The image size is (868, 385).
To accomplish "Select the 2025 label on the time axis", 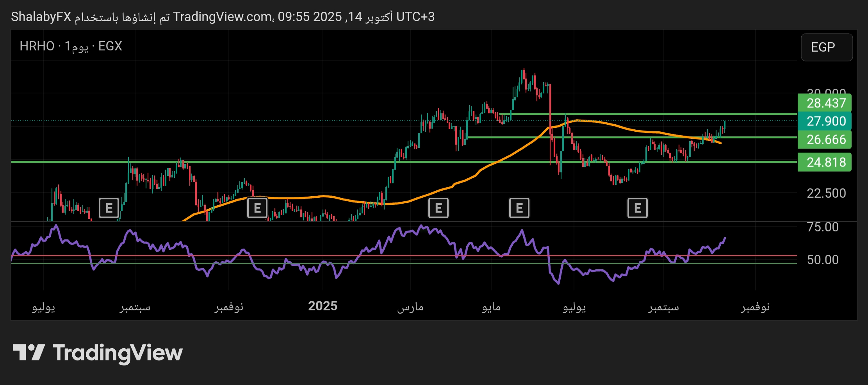I will (323, 306).
